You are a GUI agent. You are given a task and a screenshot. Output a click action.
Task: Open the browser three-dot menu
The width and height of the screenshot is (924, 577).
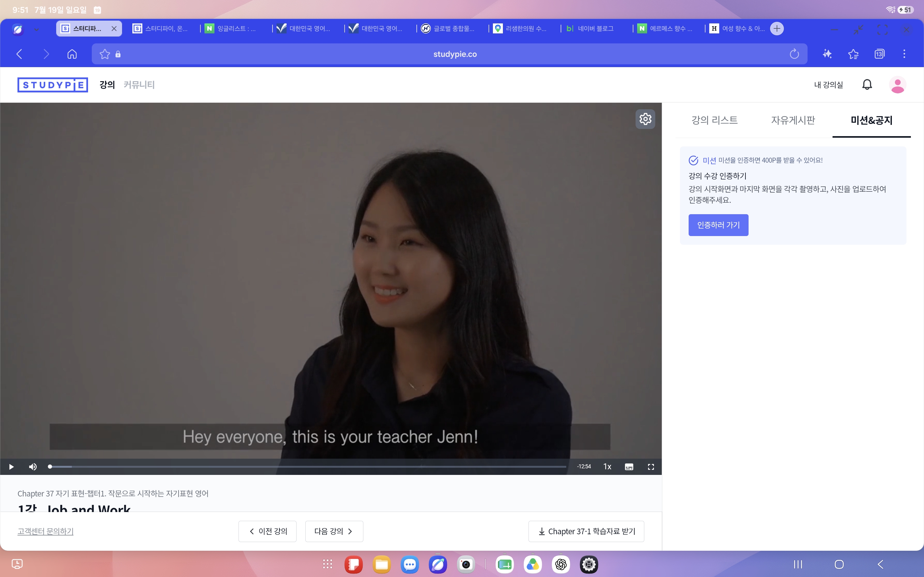904,54
